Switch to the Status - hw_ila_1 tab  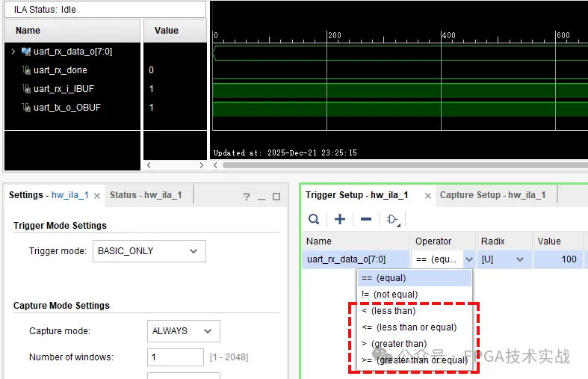tap(146, 195)
